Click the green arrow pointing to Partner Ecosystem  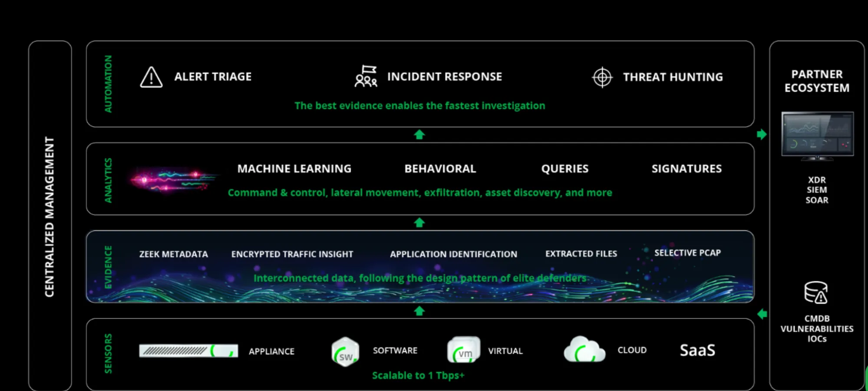pyautogui.click(x=762, y=134)
